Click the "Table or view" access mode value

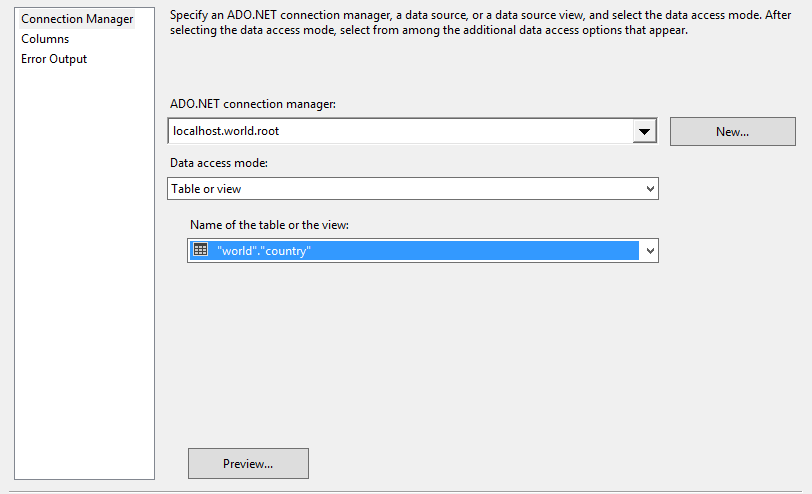click(x=206, y=188)
